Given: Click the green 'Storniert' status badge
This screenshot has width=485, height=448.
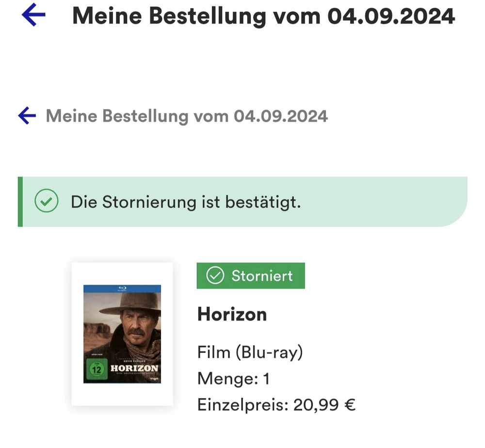Looking at the screenshot, I should point(251,276).
